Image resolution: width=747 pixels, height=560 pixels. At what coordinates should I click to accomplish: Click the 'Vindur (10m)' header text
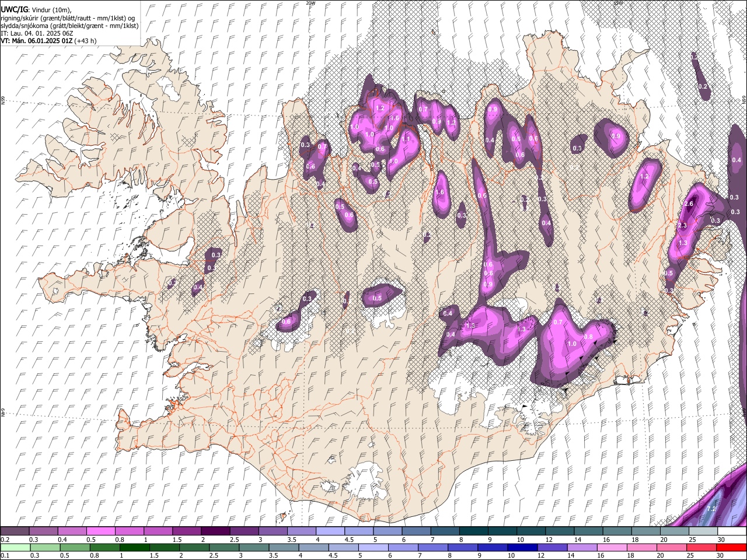point(52,9)
